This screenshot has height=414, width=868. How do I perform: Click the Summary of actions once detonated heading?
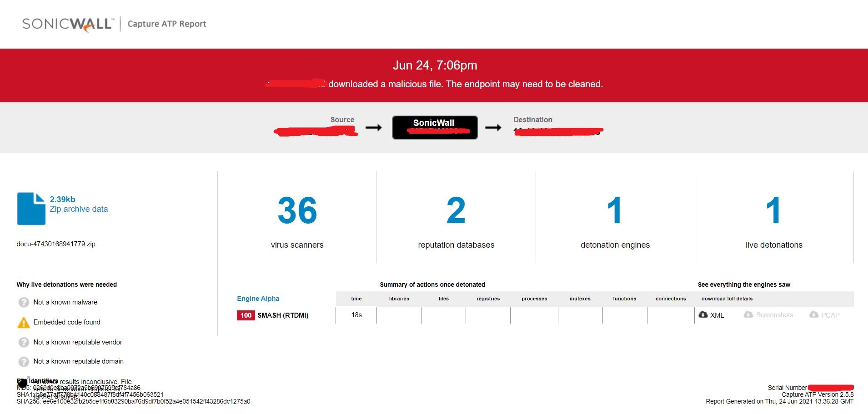[432, 284]
